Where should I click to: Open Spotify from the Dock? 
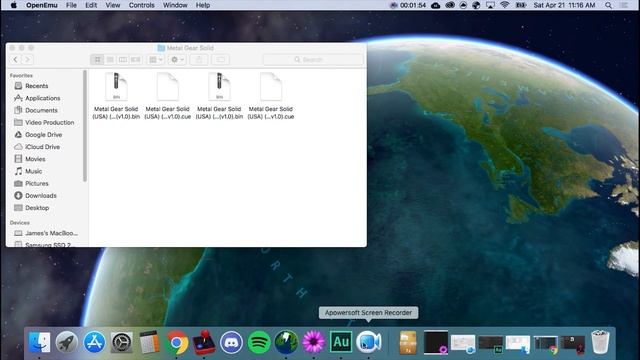(x=259, y=342)
